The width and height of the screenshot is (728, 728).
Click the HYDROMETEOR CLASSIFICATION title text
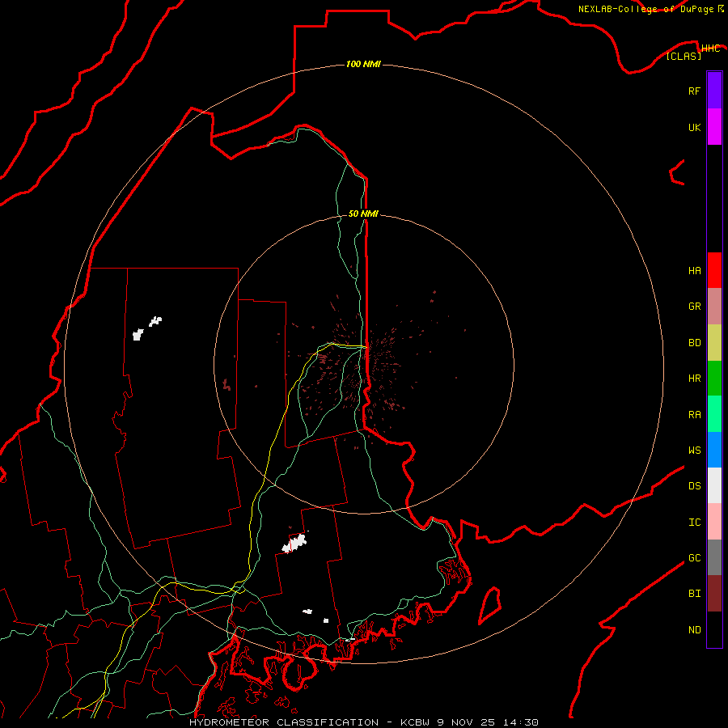tap(283, 722)
